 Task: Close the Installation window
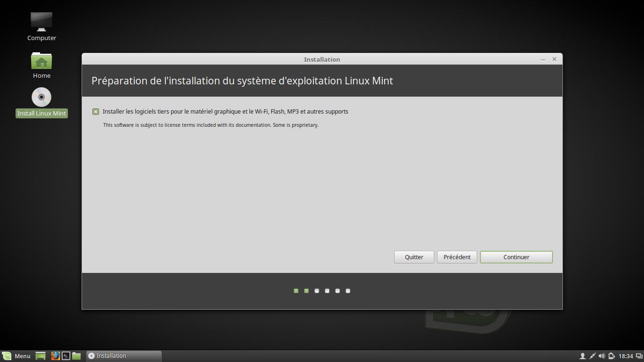pos(554,59)
